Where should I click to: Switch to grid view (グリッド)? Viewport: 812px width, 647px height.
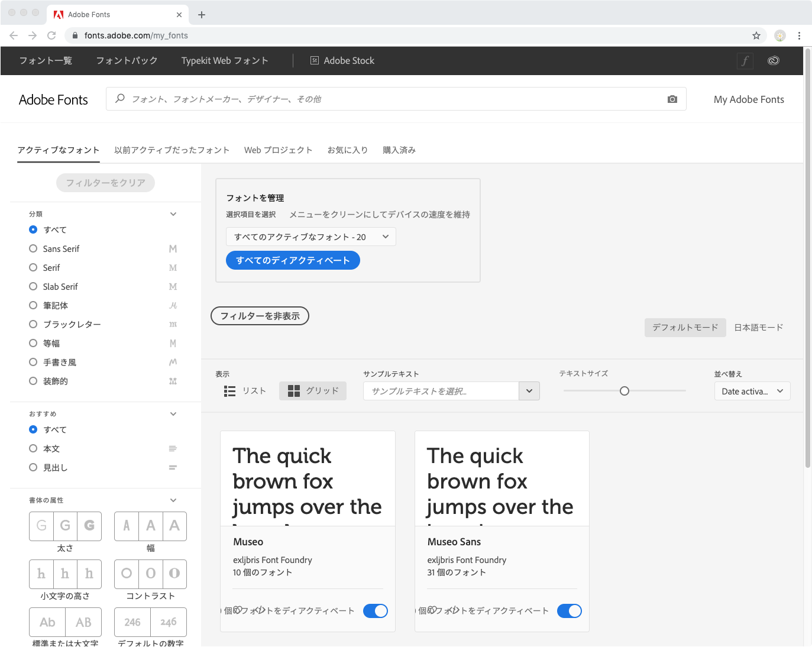(x=313, y=391)
